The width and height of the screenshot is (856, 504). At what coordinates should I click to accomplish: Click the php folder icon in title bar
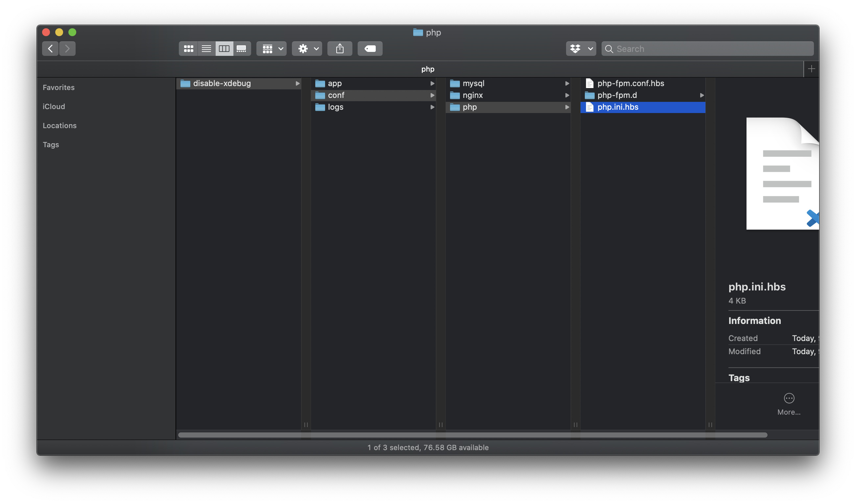pos(418,32)
